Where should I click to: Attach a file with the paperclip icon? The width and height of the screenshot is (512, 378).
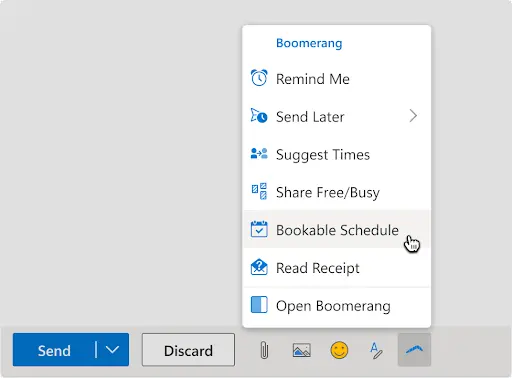coord(264,350)
